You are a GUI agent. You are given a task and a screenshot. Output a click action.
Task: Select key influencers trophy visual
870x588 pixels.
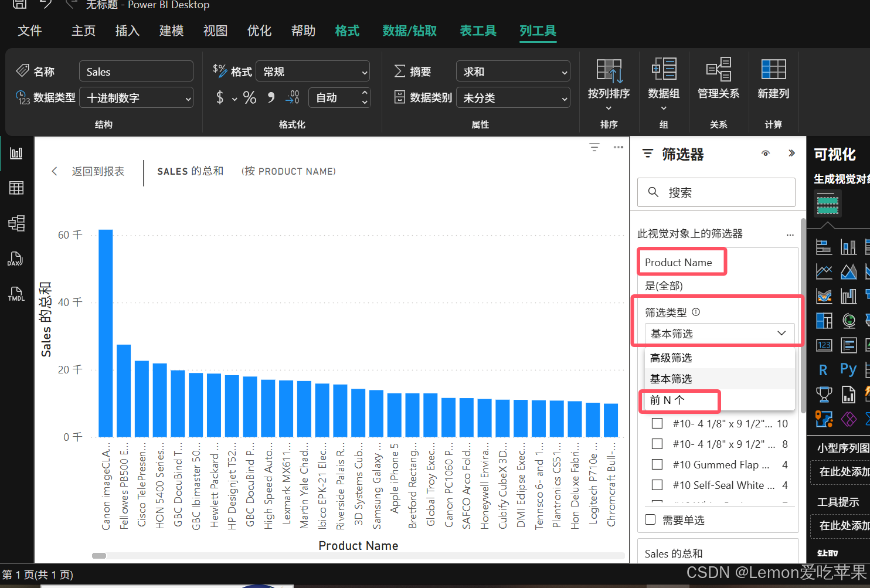824,395
